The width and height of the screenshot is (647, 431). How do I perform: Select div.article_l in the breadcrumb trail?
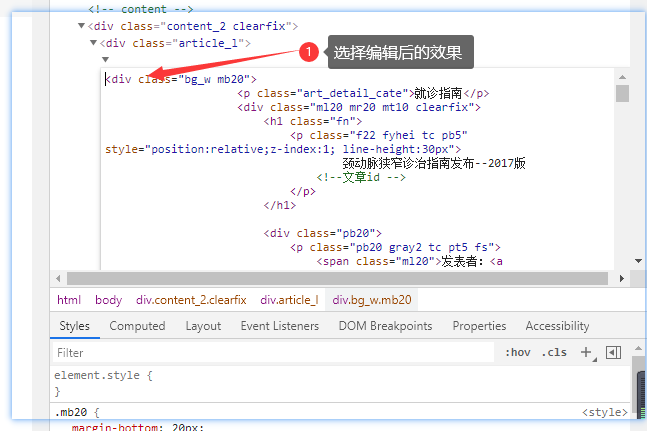tap(289, 299)
